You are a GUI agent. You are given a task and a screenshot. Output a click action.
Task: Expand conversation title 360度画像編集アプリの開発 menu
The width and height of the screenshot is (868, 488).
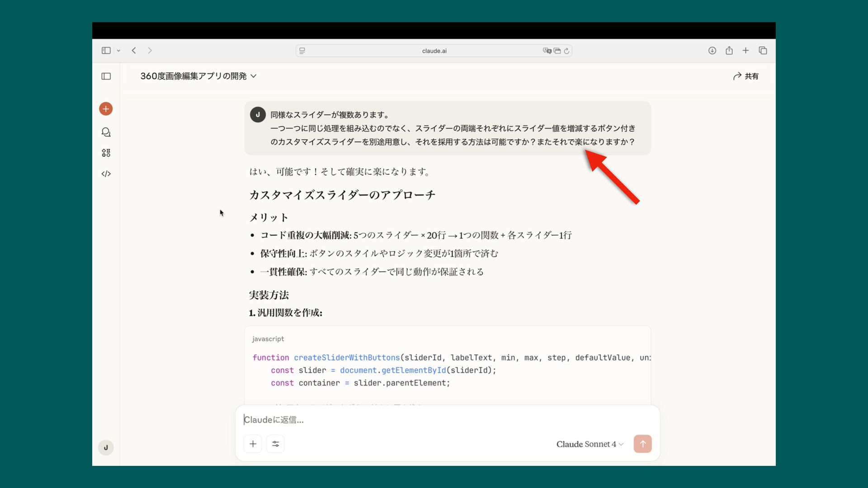tap(198, 76)
